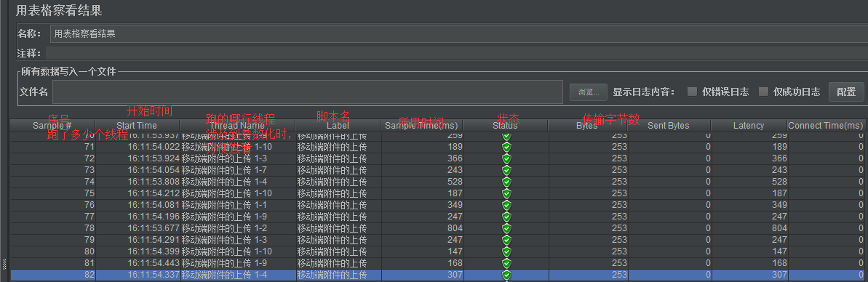Click the green success icon in row 76
Viewport: 868px width, 282px height.
506,204
